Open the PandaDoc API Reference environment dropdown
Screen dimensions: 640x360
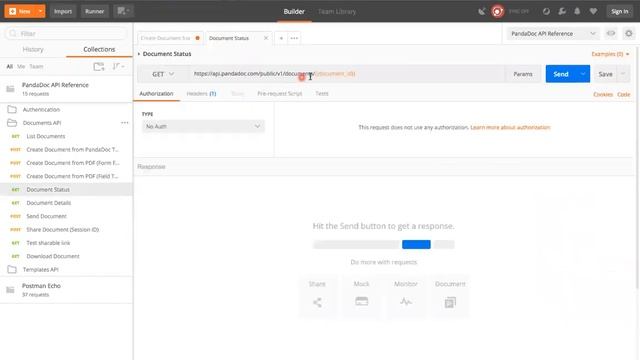(553, 33)
